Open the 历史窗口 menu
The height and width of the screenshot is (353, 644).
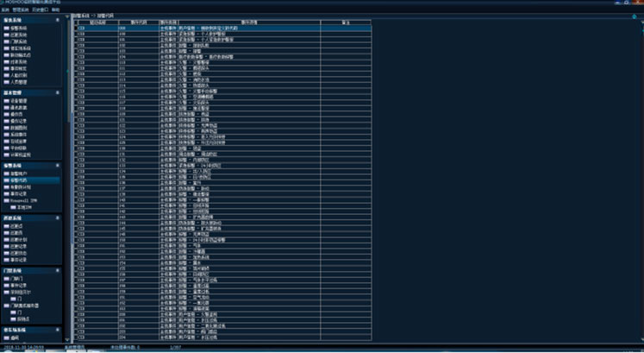[39, 9]
